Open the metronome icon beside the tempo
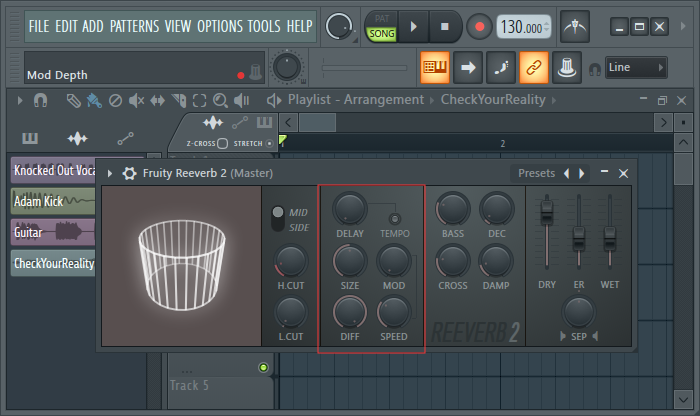The image size is (700, 416). 574,26
